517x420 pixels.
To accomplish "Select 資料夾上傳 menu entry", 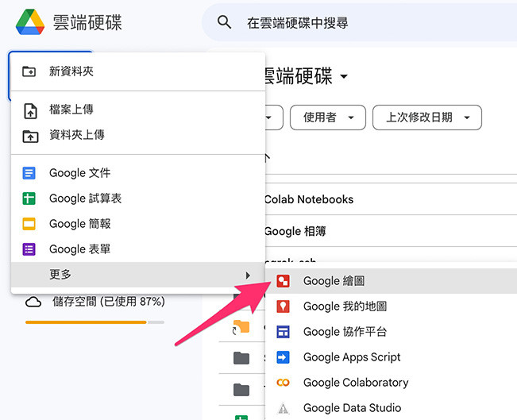I will pos(138,135).
